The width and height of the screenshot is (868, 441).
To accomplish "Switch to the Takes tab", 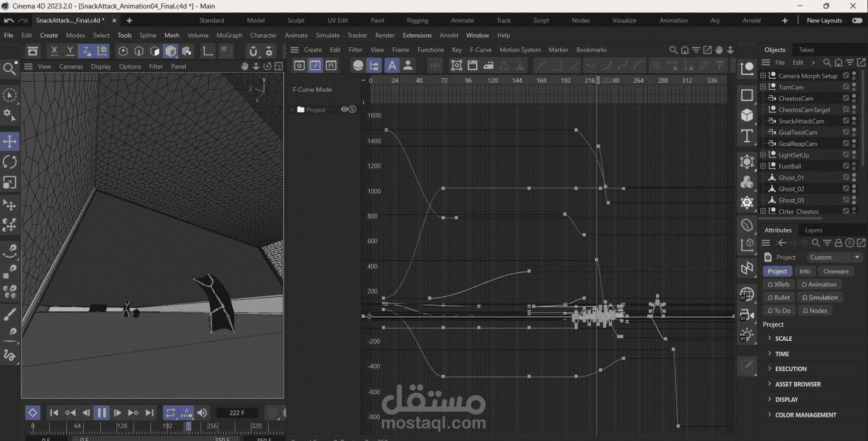I will click(806, 50).
